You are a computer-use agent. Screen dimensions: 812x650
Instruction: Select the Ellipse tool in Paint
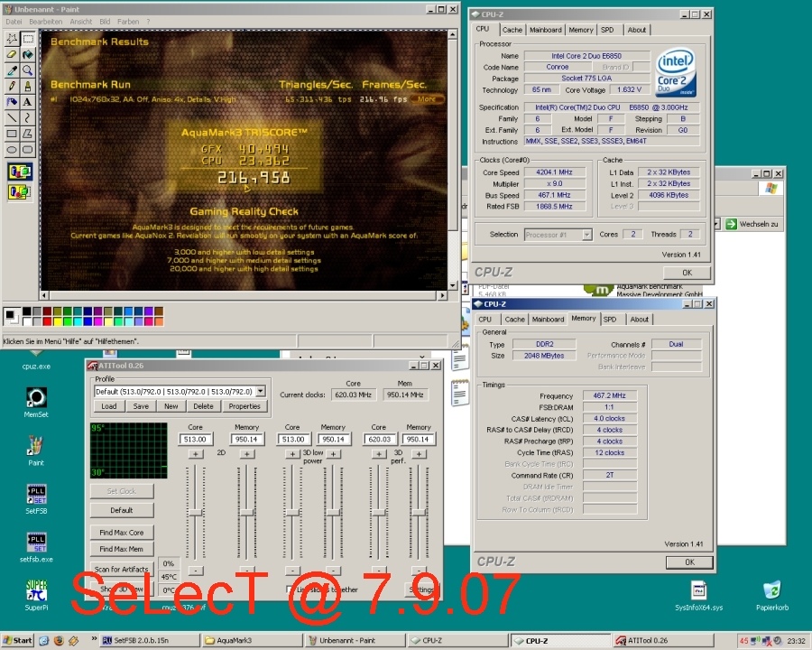(12, 150)
